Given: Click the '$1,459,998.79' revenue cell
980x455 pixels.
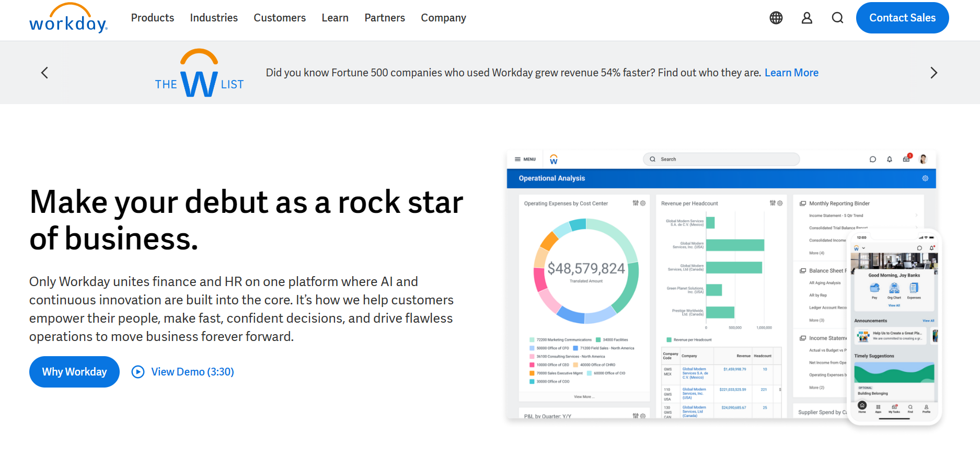Looking at the screenshot, I should [735, 369].
